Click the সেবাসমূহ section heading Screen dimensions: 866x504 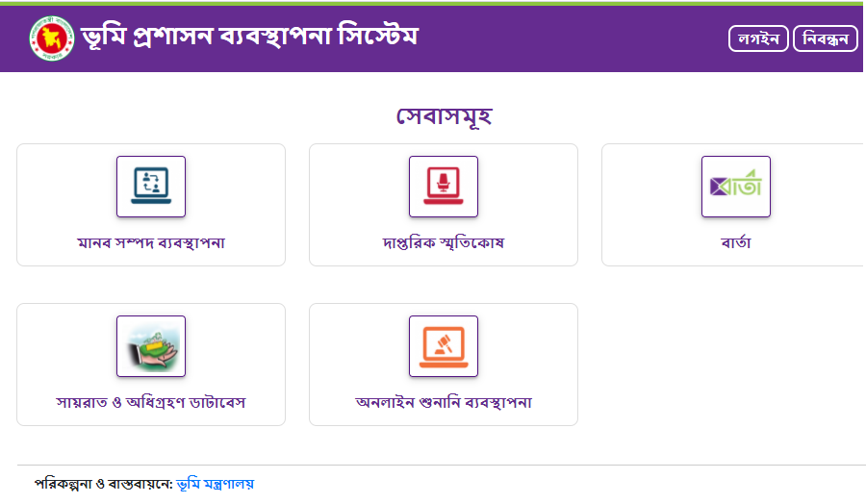(444, 116)
